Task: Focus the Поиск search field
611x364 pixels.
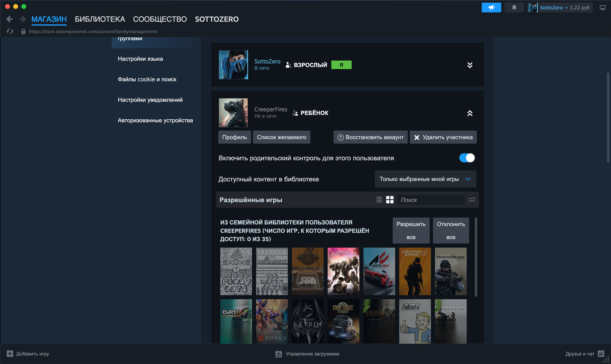Action: point(431,200)
